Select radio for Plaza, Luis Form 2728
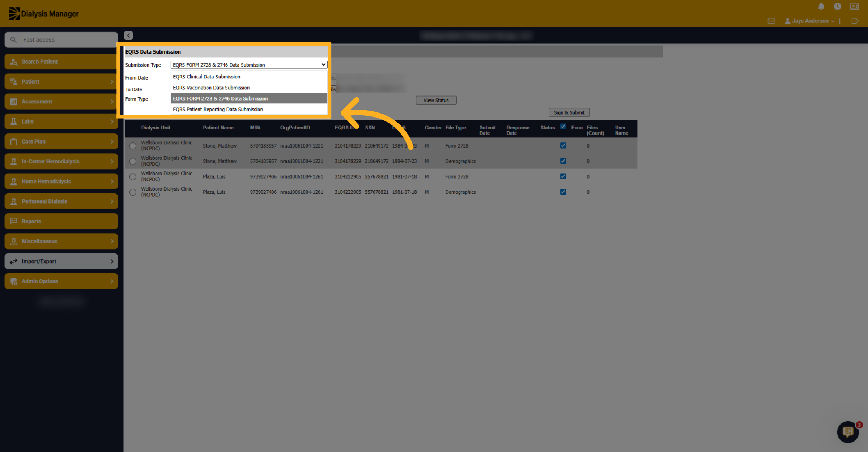The image size is (868, 452). (x=133, y=177)
